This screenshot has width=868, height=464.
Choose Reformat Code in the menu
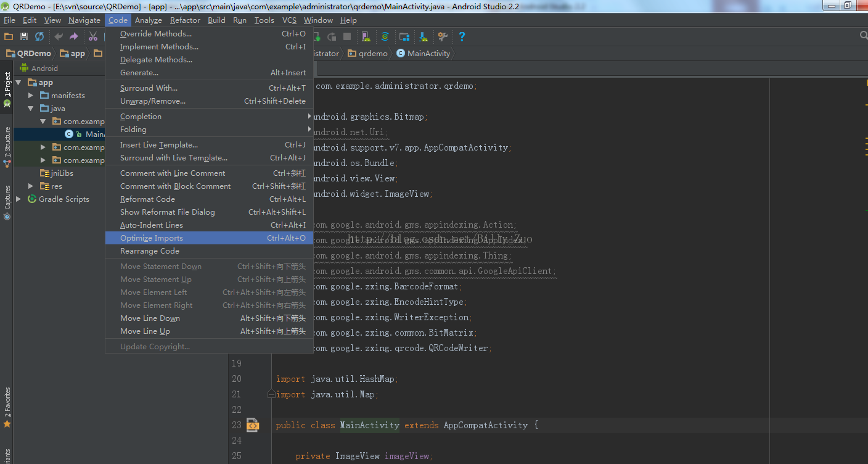(209, 199)
